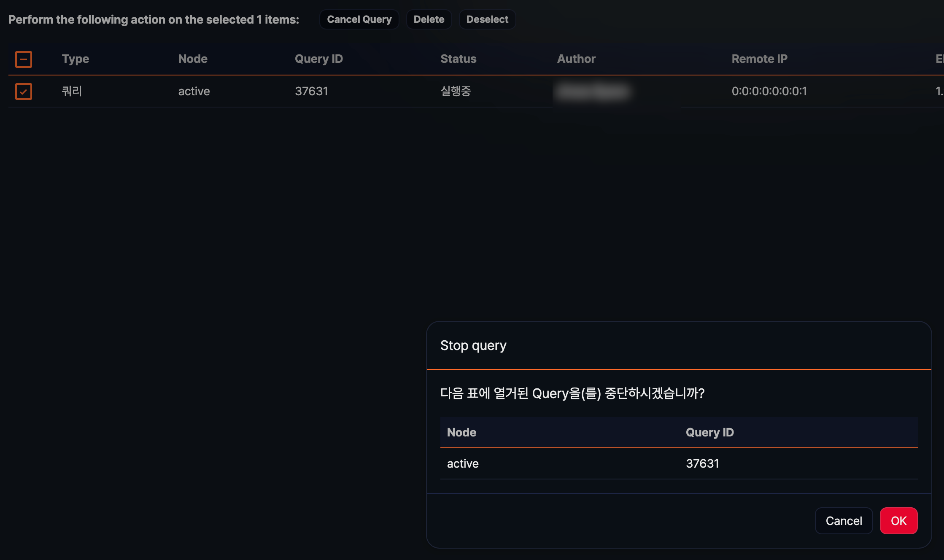Click the Cancel Query button
The width and height of the screenshot is (944, 560).
click(359, 19)
